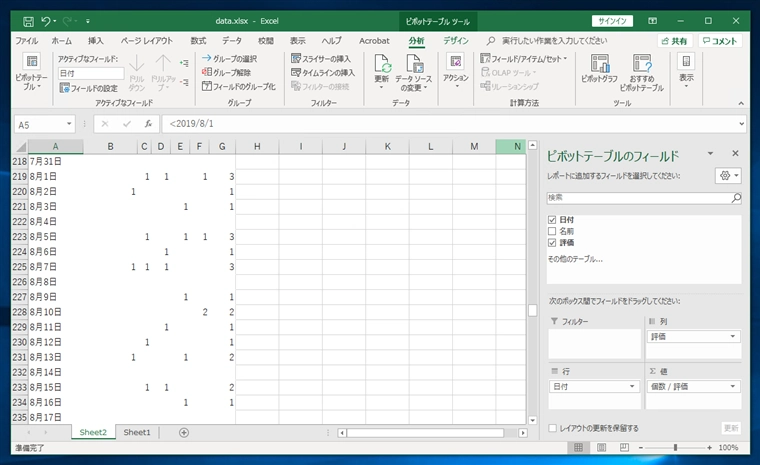
Task: Click the add new sheet plus icon
Action: tap(184, 432)
